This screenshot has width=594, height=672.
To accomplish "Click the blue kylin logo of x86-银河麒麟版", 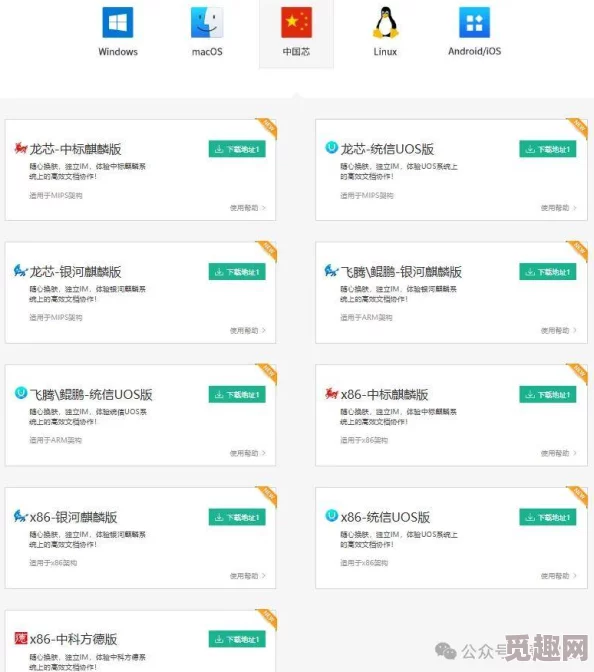I will click(x=20, y=516).
